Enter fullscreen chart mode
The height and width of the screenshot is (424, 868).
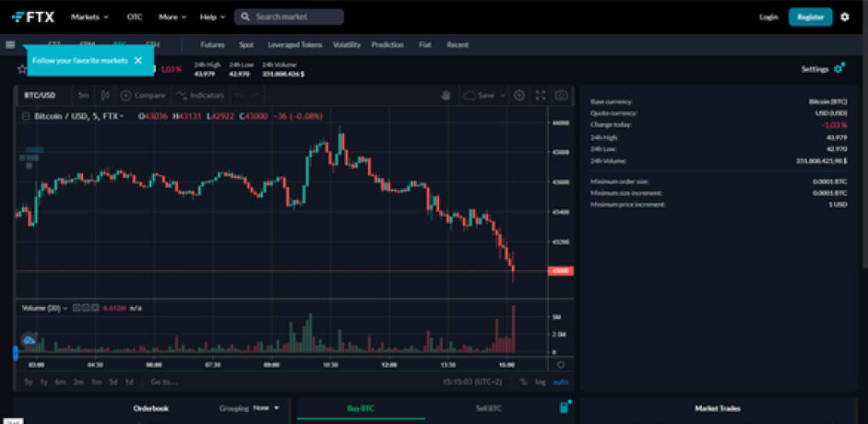coord(540,96)
